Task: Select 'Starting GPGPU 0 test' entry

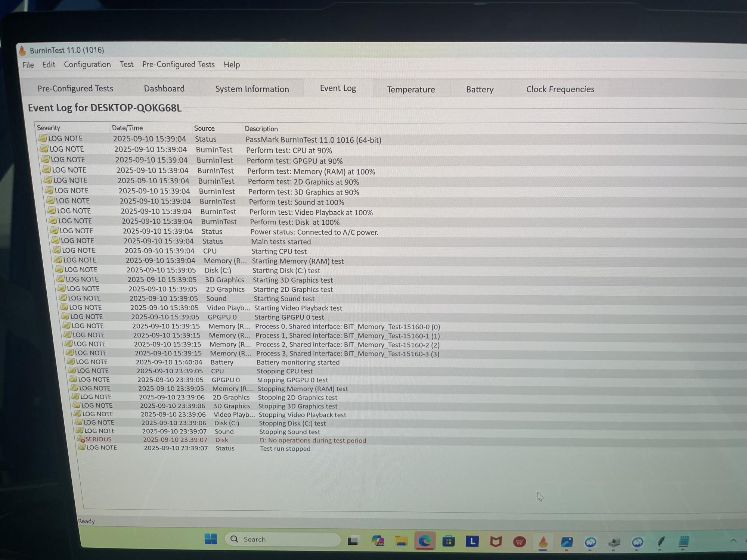Action: pos(289,317)
